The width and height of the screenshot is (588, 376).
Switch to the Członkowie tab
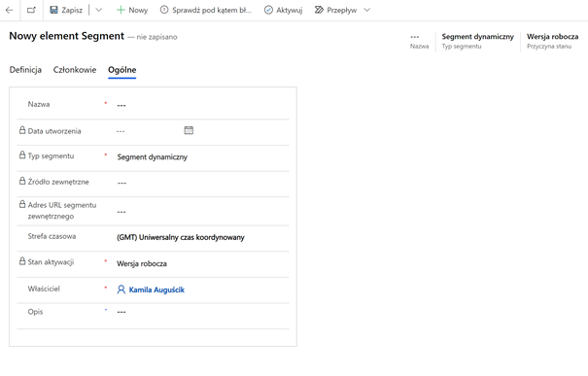(x=75, y=70)
